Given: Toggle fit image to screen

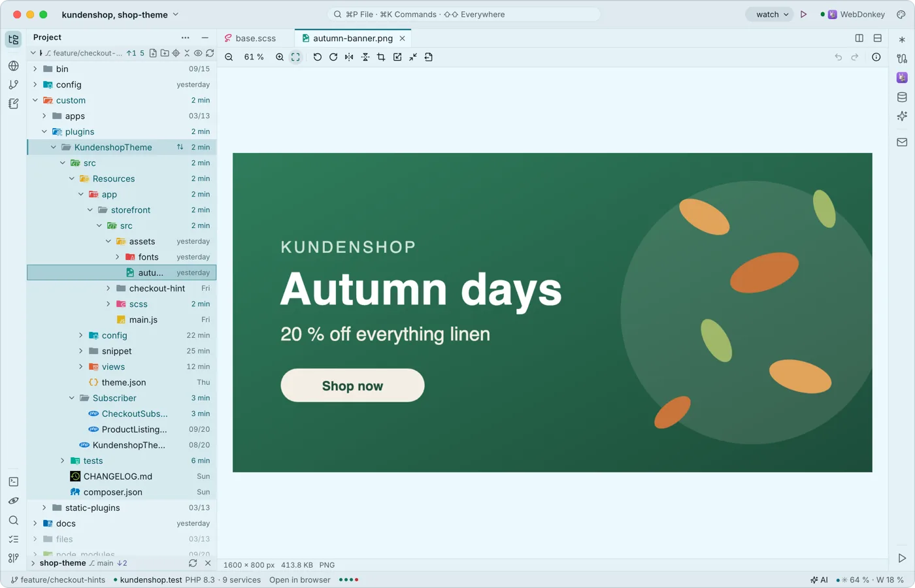Looking at the screenshot, I should click(x=295, y=57).
